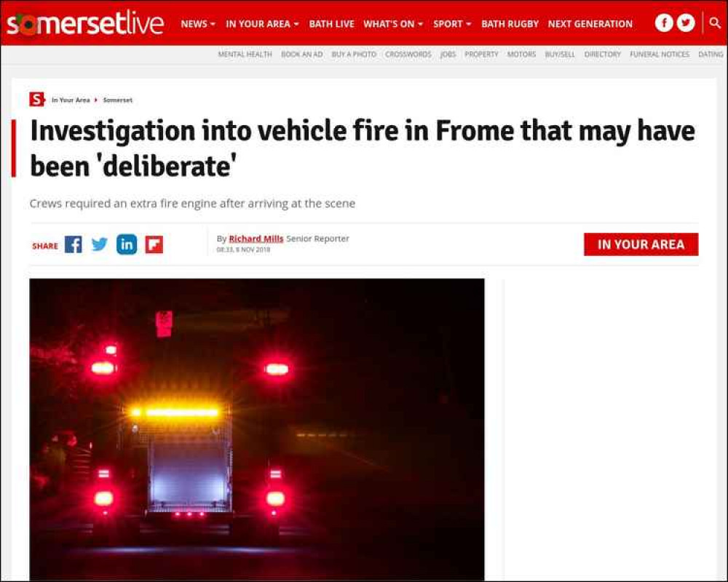Open search with the magnifier icon
Viewport: 728px width, 582px height.
(715, 23)
